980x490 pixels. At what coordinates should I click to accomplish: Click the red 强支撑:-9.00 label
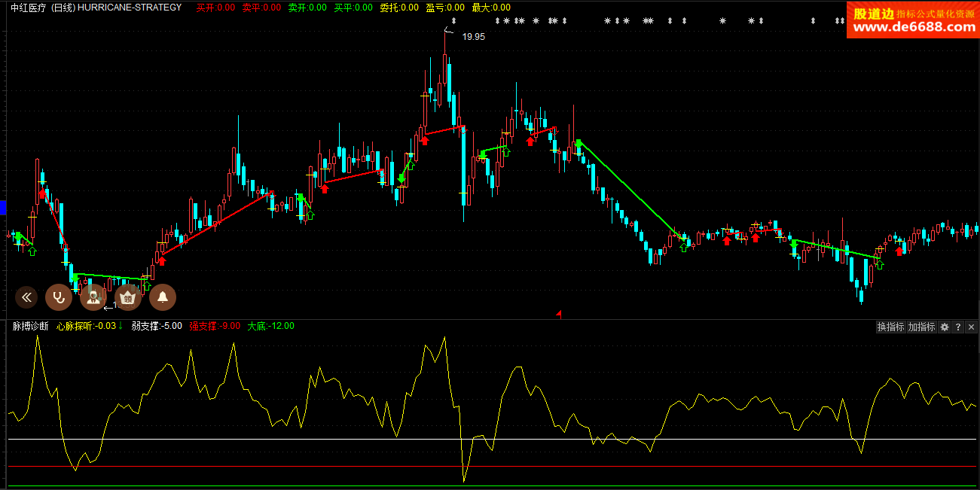point(215,326)
